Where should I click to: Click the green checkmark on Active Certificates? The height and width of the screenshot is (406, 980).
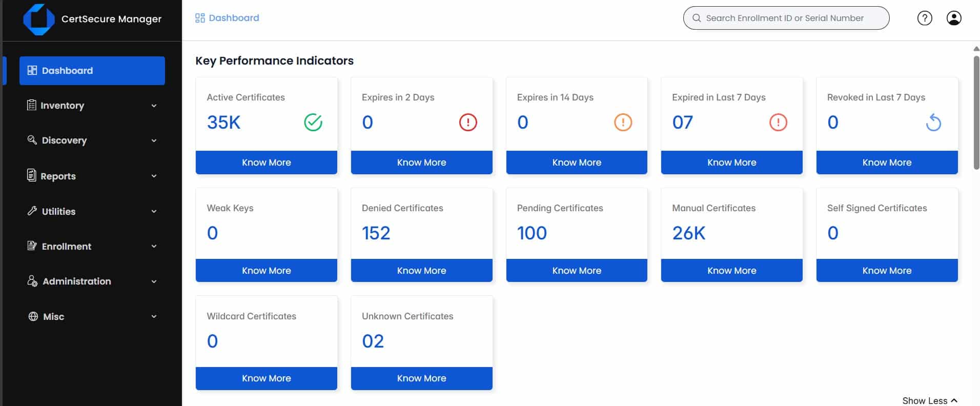click(313, 123)
